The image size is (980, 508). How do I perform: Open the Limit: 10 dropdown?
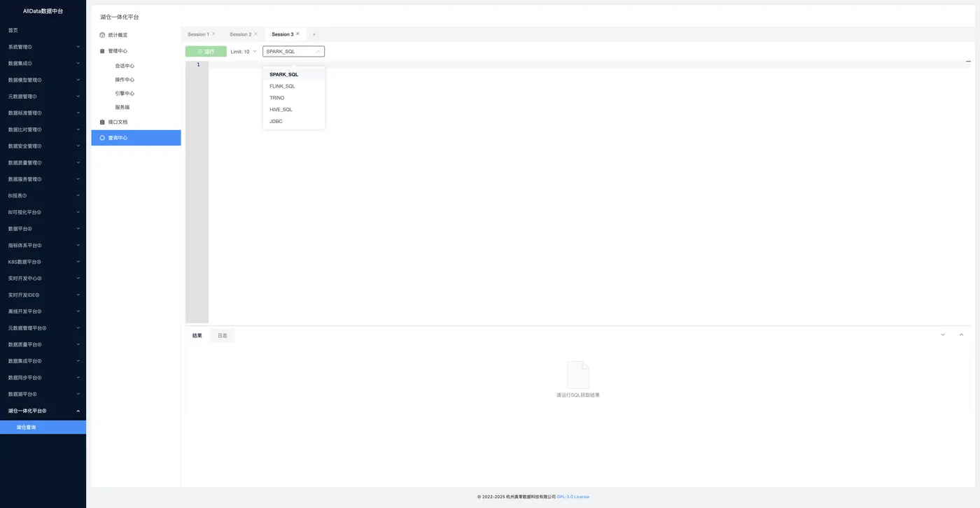pos(244,52)
